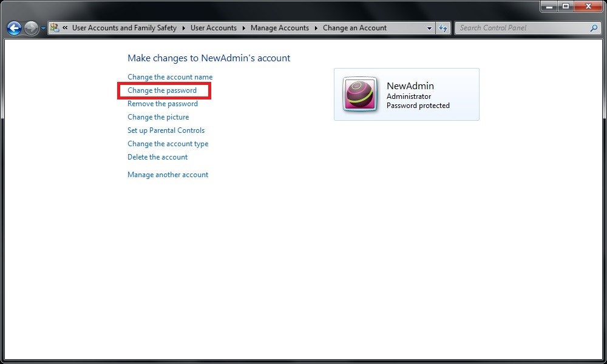Click the back navigation arrow

click(x=13, y=28)
